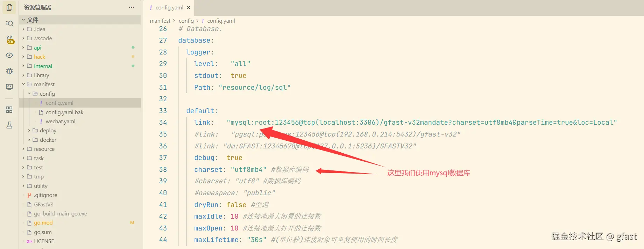644x249 pixels.
Task: Click manifest in the breadcrumb
Action: coord(160,21)
